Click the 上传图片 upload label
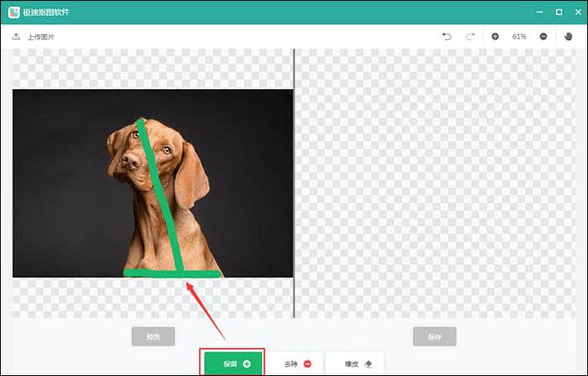This screenshot has height=376, width=588. (x=41, y=37)
